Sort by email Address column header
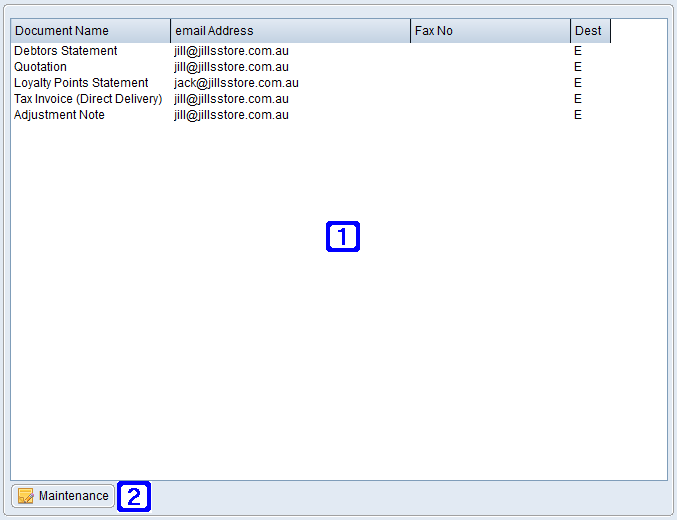This screenshot has width=677, height=520. [290, 31]
